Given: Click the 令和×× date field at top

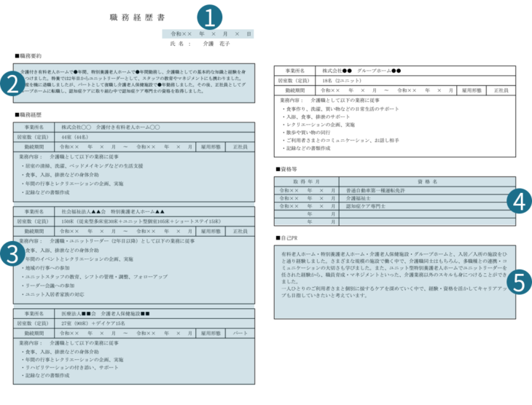Looking at the screenshot, I should click(x=208, y=34).
